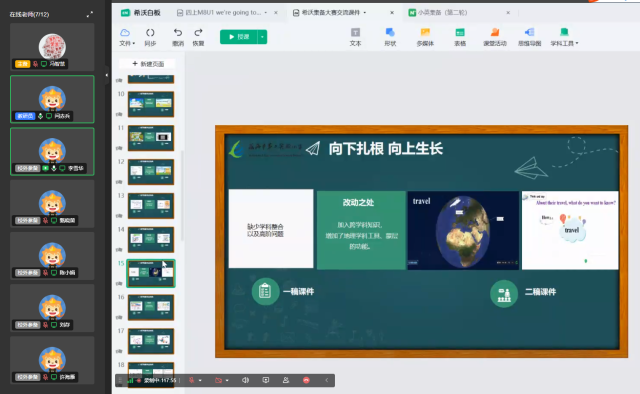The width and height of the screenshot is (640, 394).
Task: Click the 同步 sync icon
Action: point(150,37)
